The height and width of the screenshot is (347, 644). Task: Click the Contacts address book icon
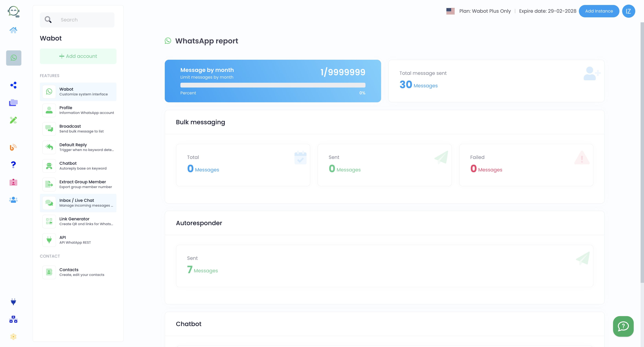(49, 272)
